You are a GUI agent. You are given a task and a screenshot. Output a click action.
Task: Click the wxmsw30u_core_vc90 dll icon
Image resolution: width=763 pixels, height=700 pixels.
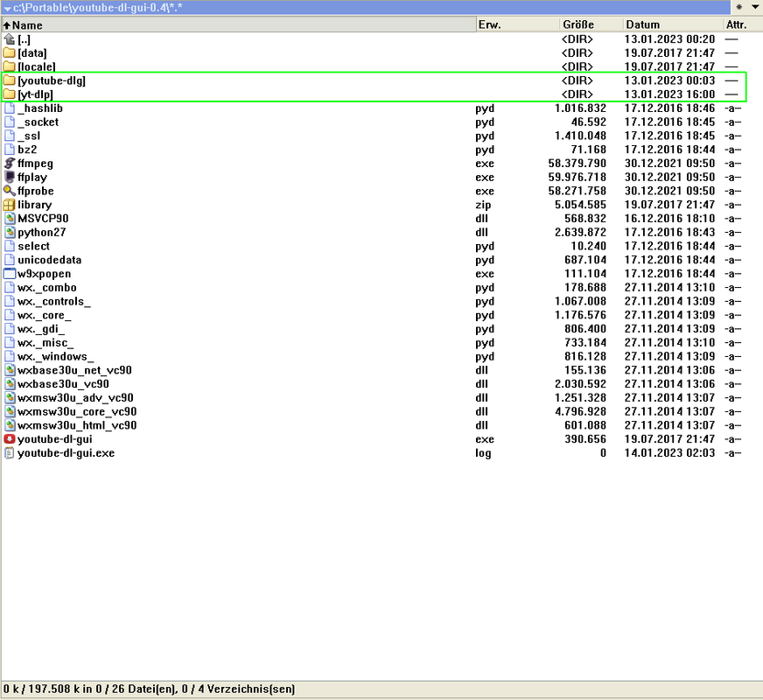click(10, 411)
